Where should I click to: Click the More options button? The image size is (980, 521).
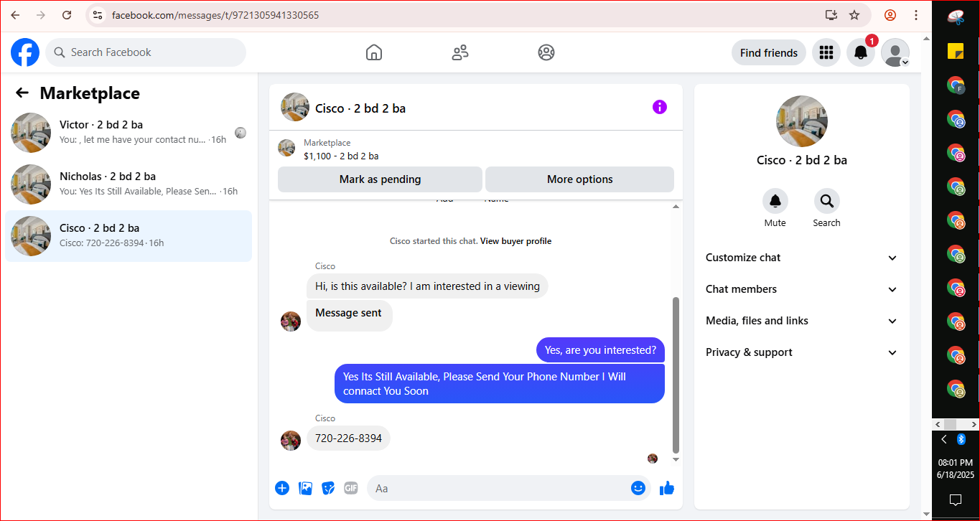pyautogui.click(x=579, y=179)
